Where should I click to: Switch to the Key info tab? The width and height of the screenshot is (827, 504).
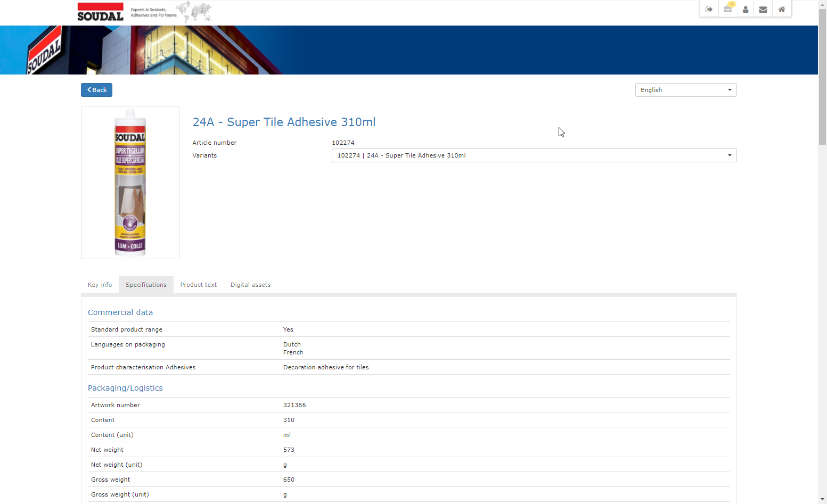click(x=100, y=285)
